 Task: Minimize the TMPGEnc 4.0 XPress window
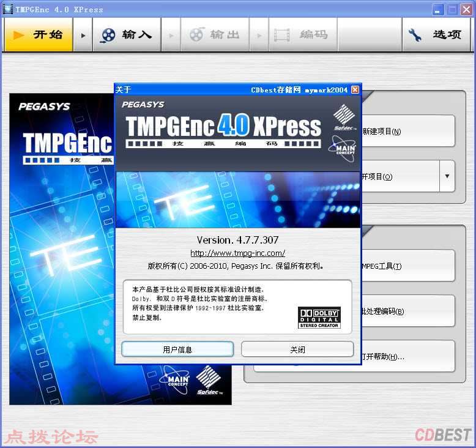(x=437, y=10)
